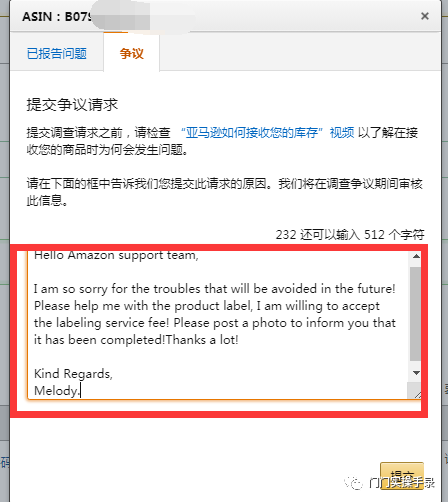Click the WeChat logo watermark
Screen dimensions: 448x502
(x=353, y=483)
